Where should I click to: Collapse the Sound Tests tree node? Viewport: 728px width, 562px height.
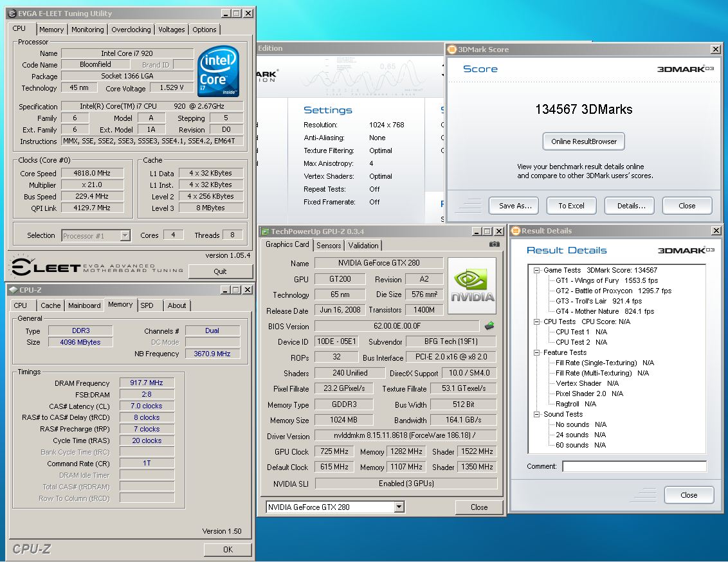(x=537, y=414)
